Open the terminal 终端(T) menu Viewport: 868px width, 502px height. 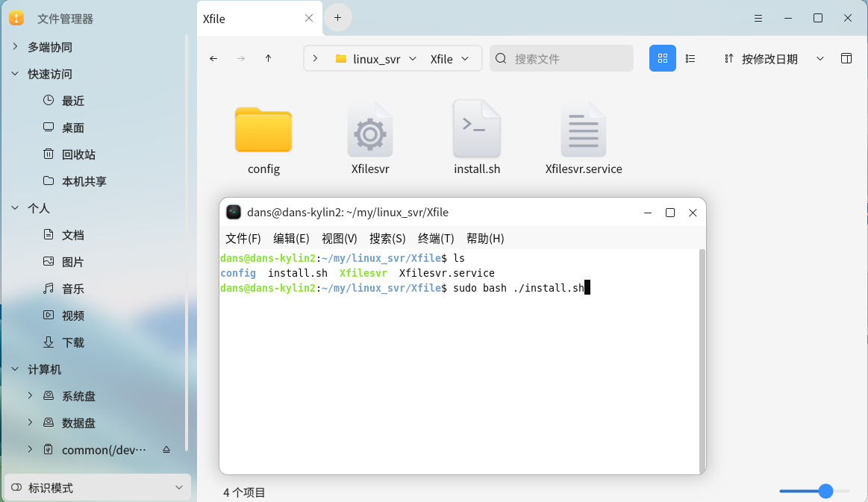pos(436,239)
